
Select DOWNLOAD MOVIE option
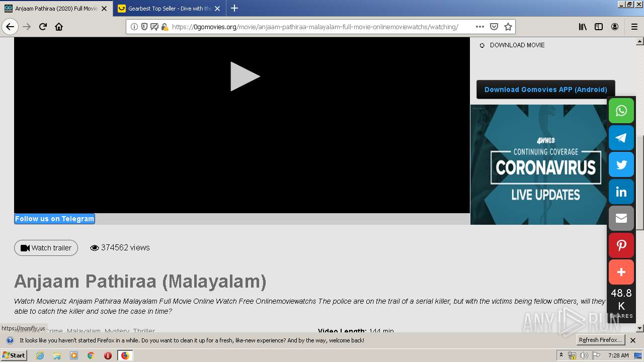[517, 45]
